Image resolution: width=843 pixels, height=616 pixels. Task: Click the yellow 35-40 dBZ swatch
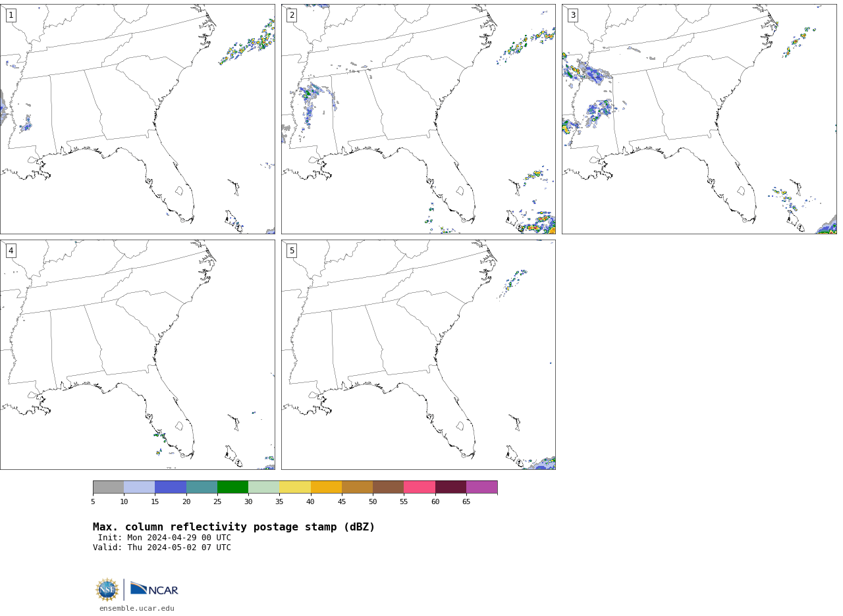(295, 487)
